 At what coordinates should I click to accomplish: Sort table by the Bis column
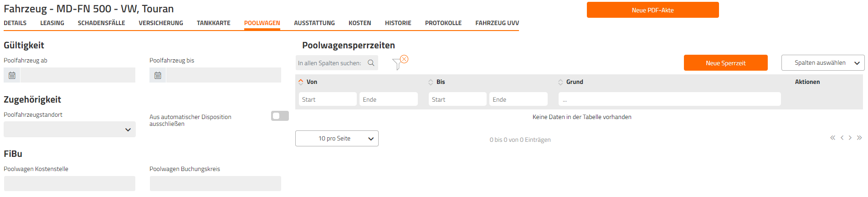click(x=437, y=82)
